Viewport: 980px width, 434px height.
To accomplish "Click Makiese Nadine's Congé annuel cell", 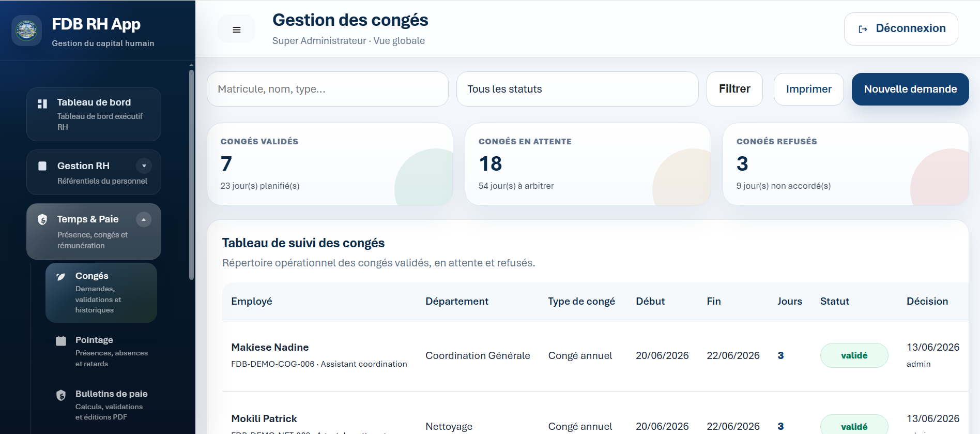I will click(x=580, y=355).
